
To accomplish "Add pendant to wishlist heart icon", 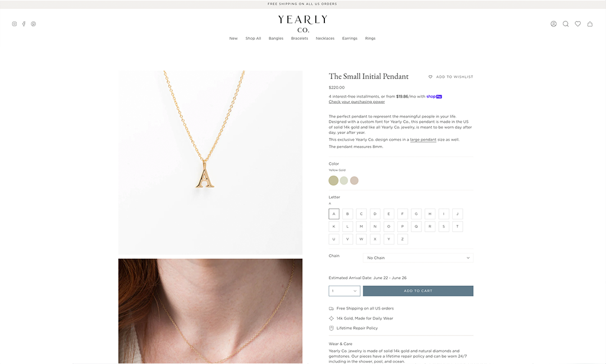I will [430, 77].
